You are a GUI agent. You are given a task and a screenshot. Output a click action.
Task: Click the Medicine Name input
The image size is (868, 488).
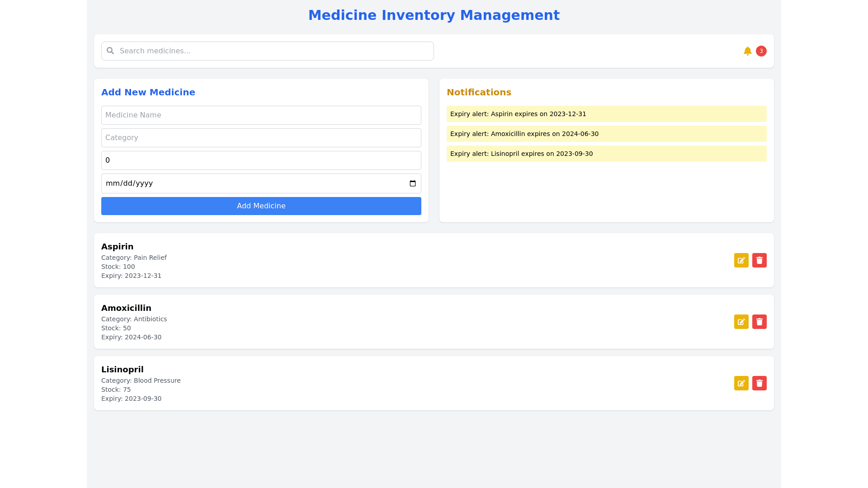pos(261,115)
